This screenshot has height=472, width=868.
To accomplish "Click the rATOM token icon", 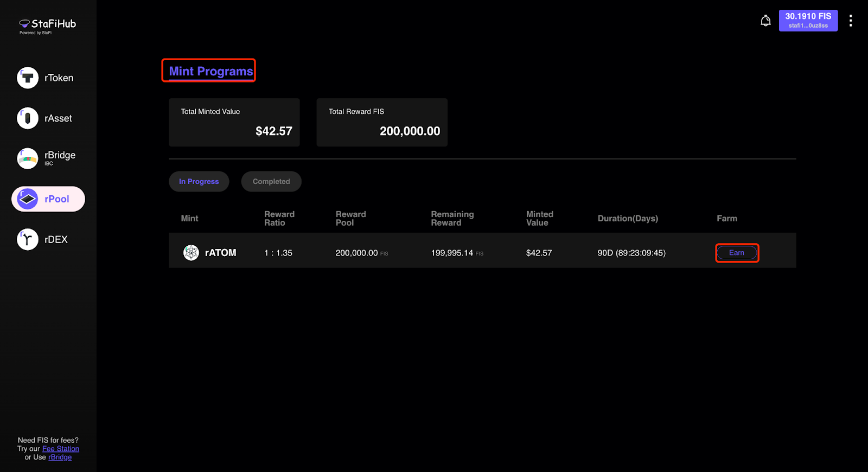I will (x=191, y=253).
